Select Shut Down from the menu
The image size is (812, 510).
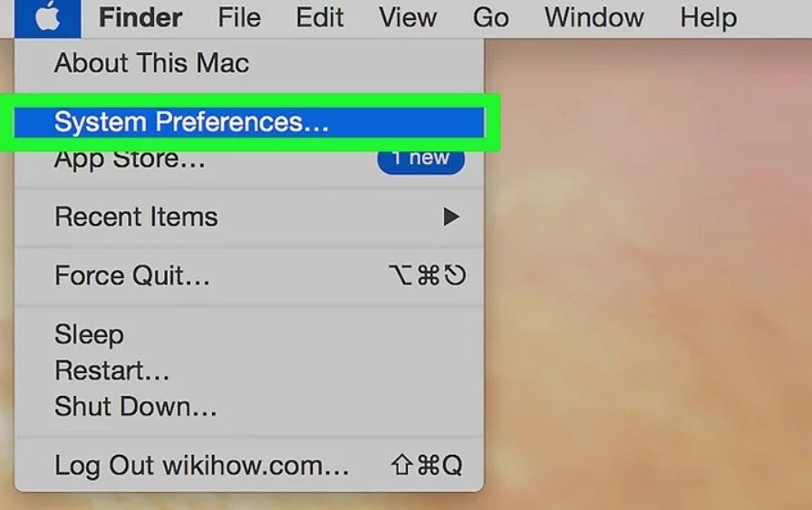point(249,407)
